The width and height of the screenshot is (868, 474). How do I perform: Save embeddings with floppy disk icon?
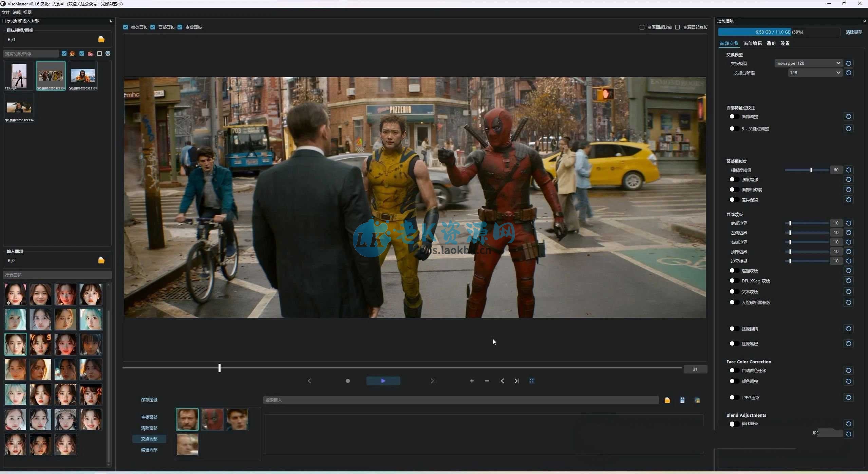coord(682,400)
